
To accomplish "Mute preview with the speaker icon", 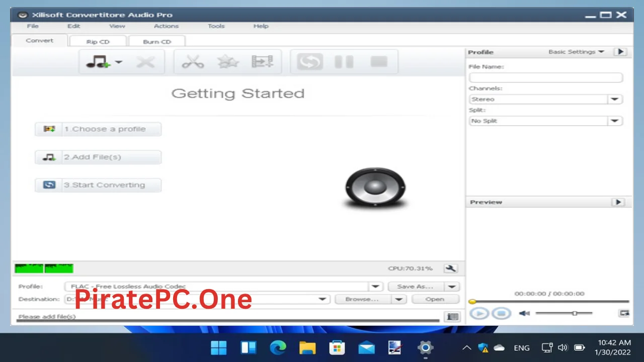I will coord(524,313).
